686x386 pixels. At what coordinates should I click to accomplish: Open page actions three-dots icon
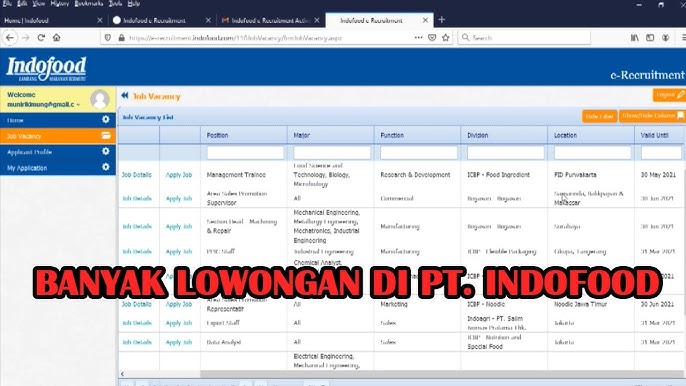[418, 38]
